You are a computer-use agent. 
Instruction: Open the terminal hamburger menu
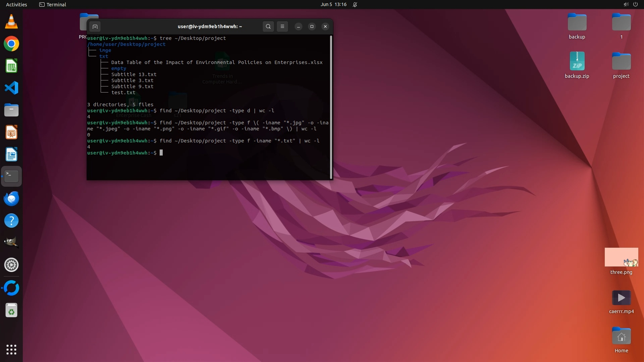pos(282,26)
